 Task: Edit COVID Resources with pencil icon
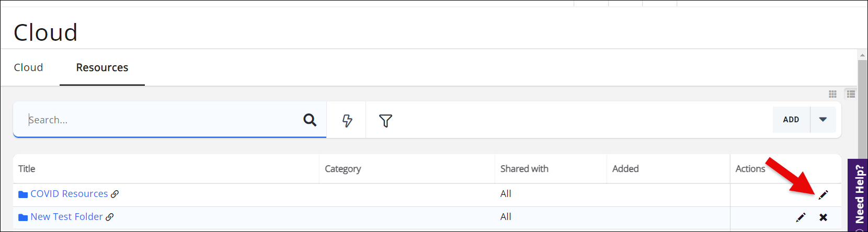(x=823, y=195)
